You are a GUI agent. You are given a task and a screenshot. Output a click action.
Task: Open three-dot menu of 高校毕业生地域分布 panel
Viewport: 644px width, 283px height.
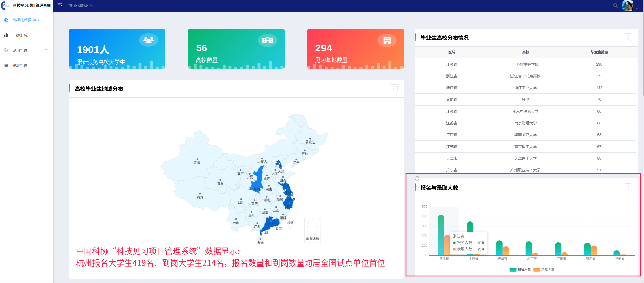tap(393, 88)
